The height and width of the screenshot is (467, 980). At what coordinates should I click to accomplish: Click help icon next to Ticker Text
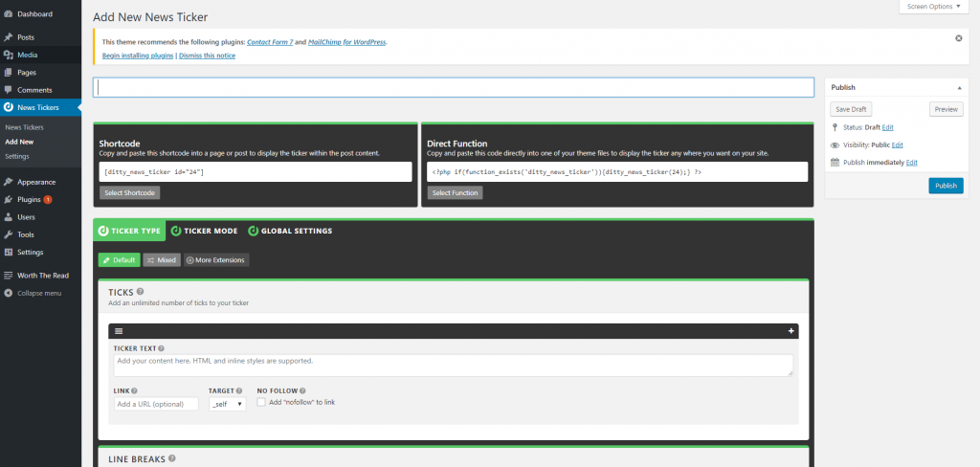161,348
